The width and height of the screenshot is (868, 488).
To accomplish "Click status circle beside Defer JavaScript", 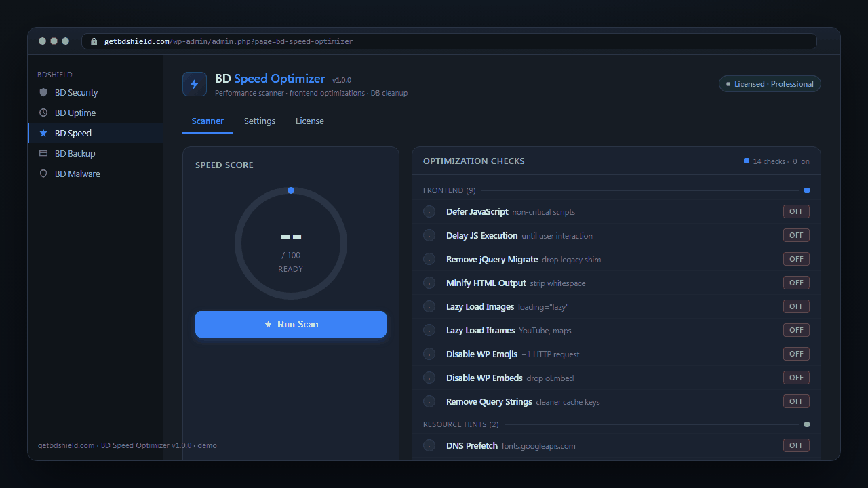I will click(429, 211).
